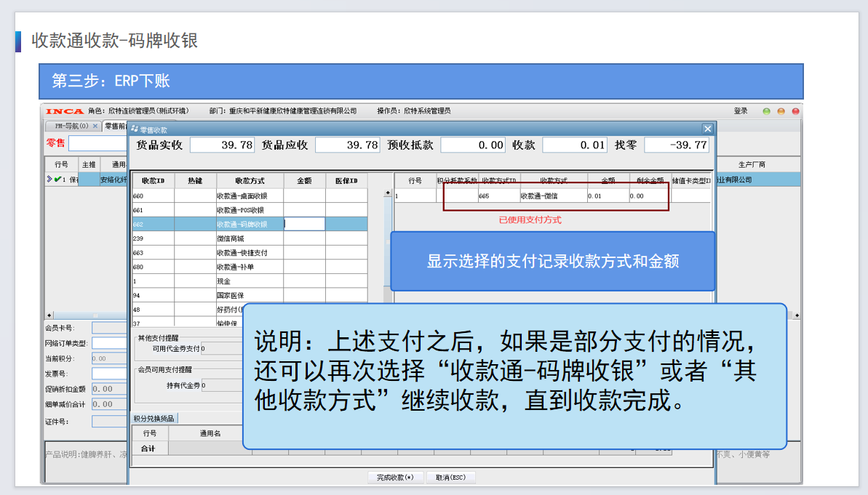The image size is (868, 495).
Task: Click the green circle window button
Action: (x=766, y=111)
